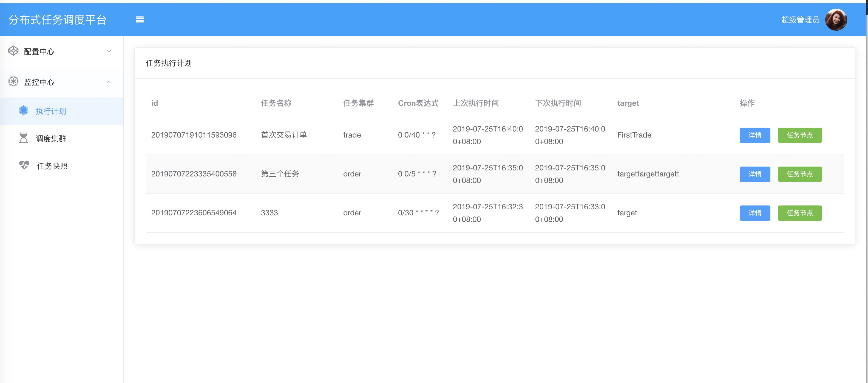Open the super admin avatar picture
Screen dimensions: 868x383
836,19
